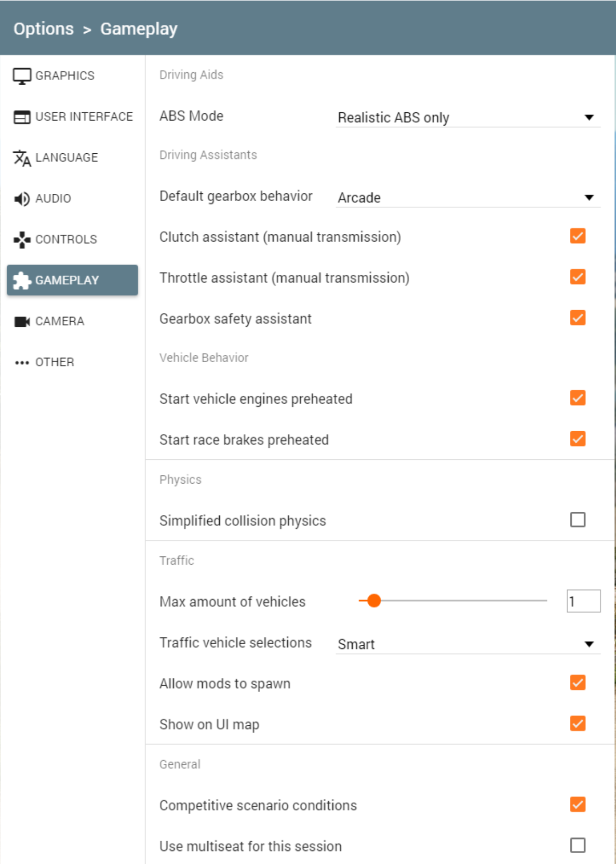This screenshot has width=616, height=864.
Task: Click the Other three-dots icon
Action: point(22,363)
